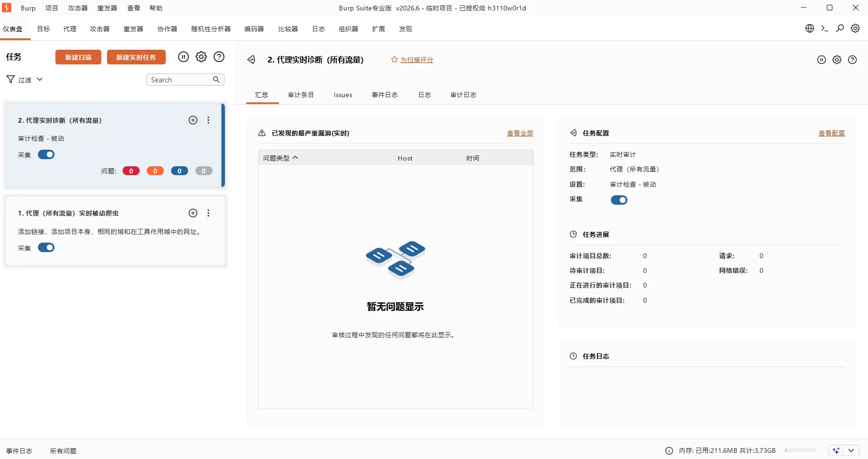Click the blue low-severity issue count badge
This screenshot has height=459, width=868.
coord(179,171)
